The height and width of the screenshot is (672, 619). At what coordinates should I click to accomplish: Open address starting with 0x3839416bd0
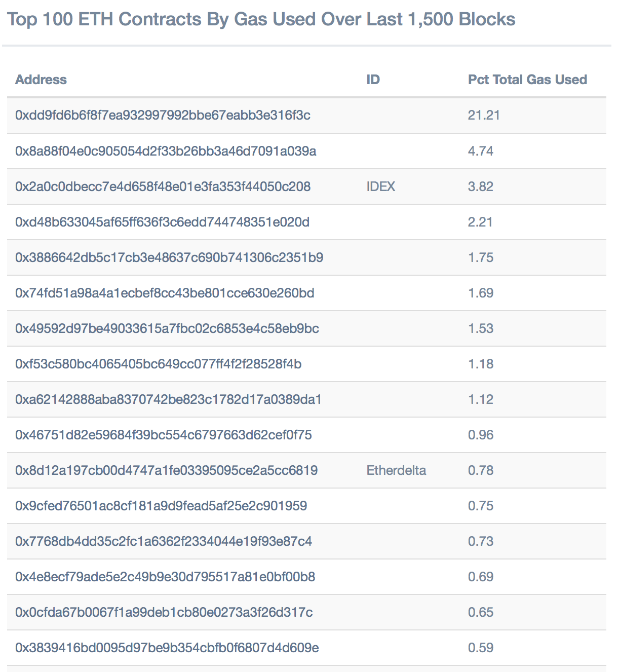[x=167, y=648]
